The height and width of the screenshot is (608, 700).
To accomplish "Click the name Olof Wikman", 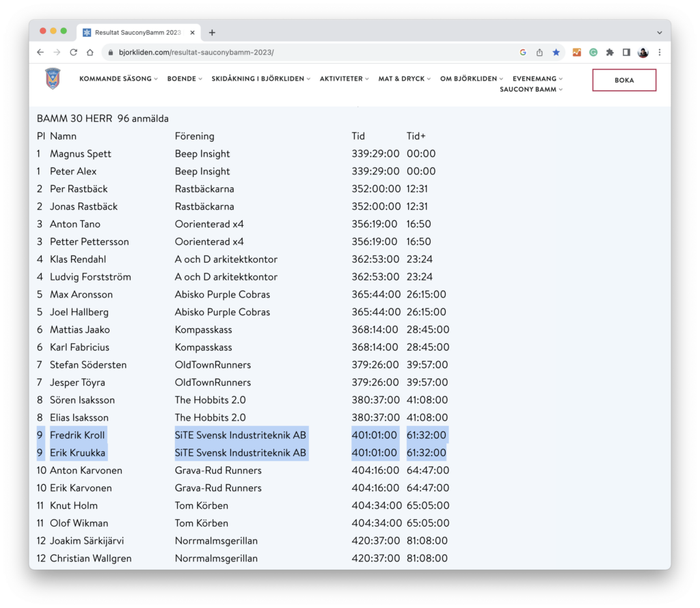I will point(79,523).
